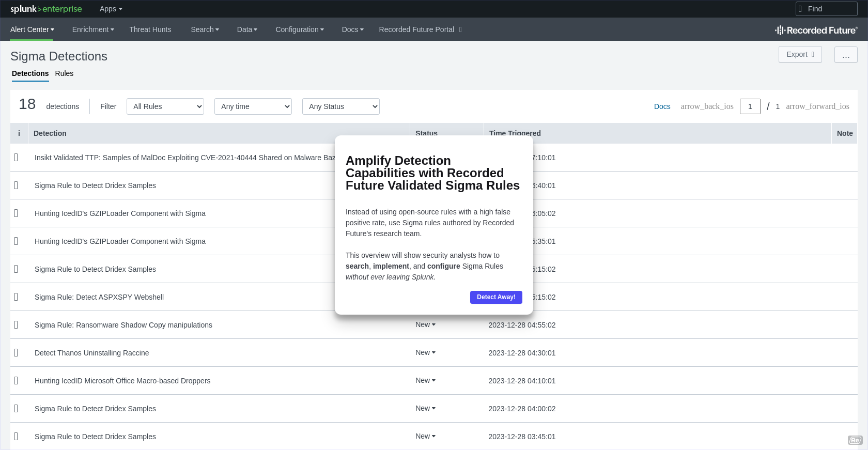
Task: Open the Enrichment menu
Action: click(93, 29)
